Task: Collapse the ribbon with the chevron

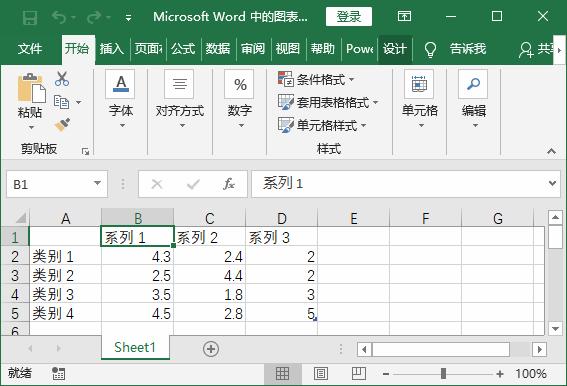Action: [551, 151]
